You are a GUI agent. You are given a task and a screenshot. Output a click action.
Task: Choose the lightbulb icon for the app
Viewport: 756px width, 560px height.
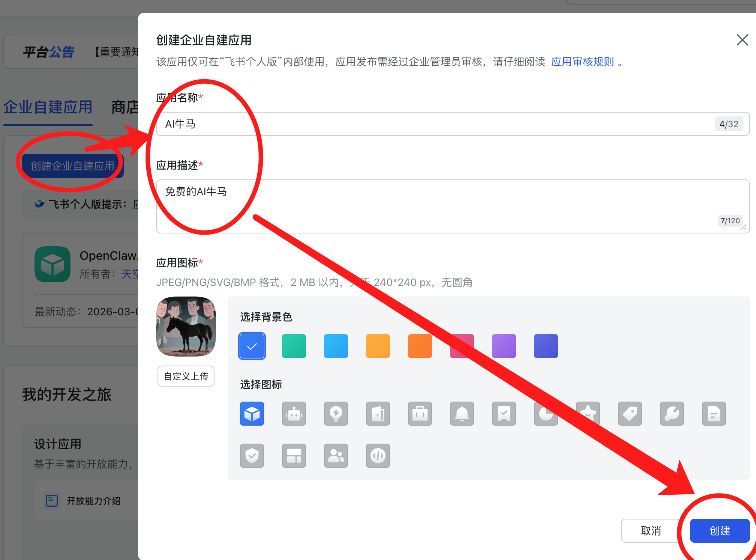click(x=336, y=414)
